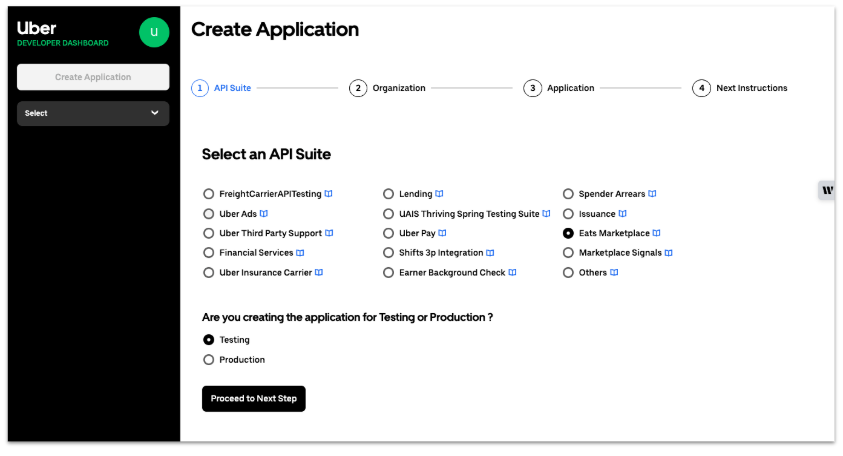
Task: Click Proceed to Next Step button
Action: click(254, 398)
